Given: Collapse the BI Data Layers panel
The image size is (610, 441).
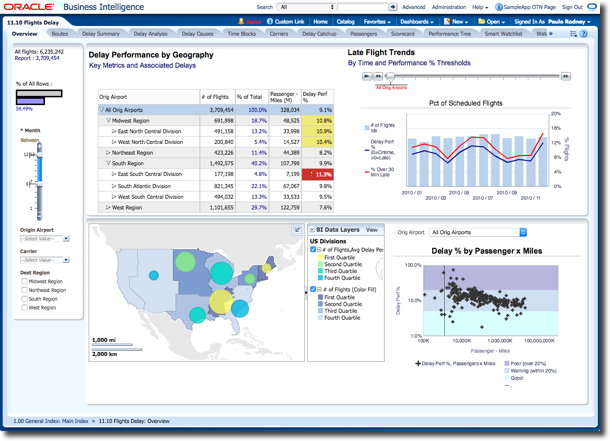Looking at the screenshot, I should [x=312, y=230].
